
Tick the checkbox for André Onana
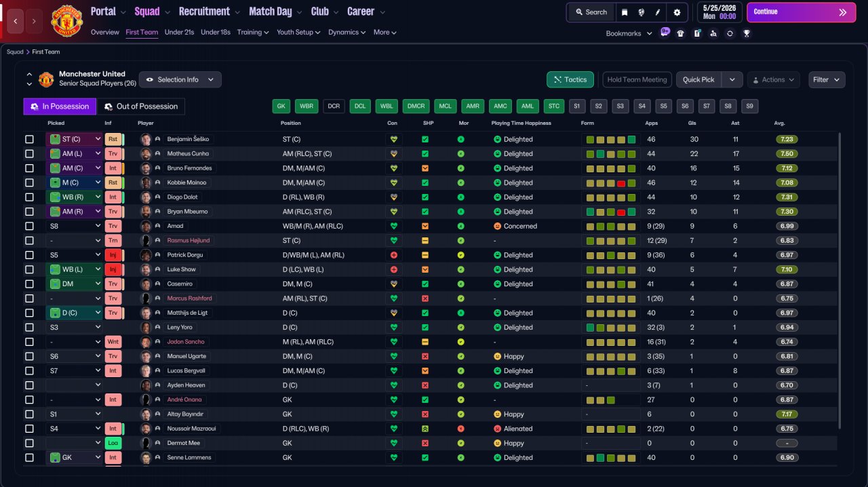click(x=29, y=400)
